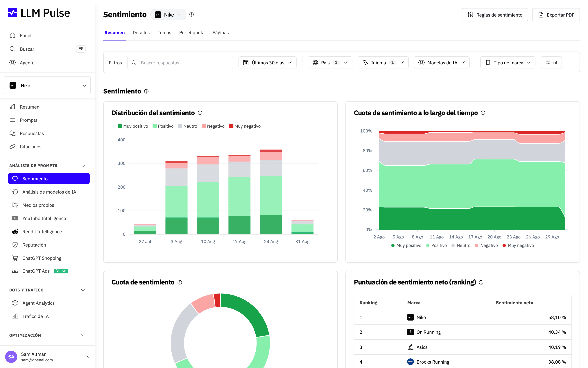This screenshot has height=368, width=588.
Task: Click the Análisis de modelos de IA icon
Action: (x=15, y=192)
